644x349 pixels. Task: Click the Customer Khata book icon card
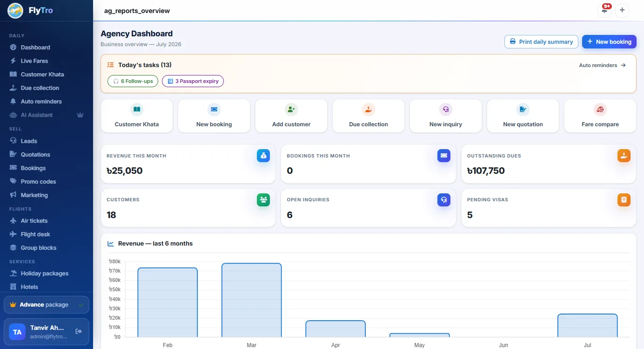tap(137, 116)
